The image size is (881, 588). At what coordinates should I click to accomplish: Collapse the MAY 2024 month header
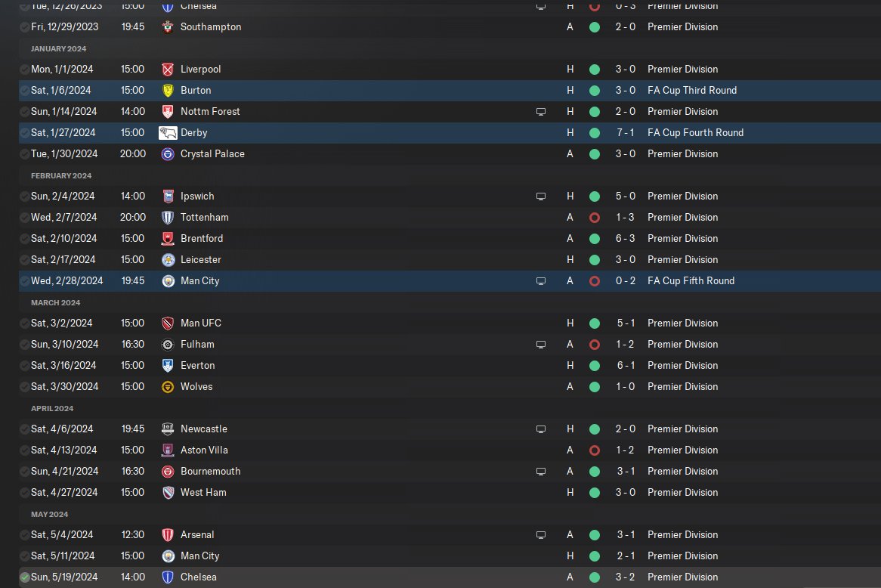coord(49,515)
